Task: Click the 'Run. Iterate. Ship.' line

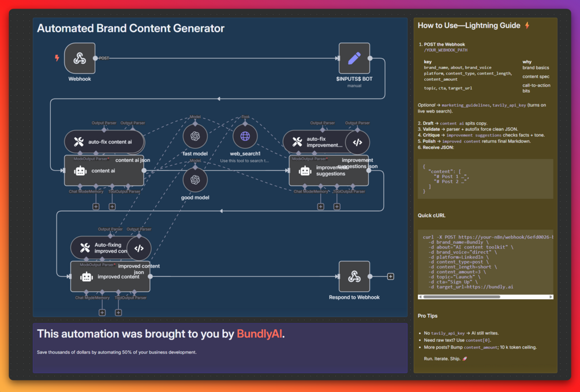Action: click(446, 359)
